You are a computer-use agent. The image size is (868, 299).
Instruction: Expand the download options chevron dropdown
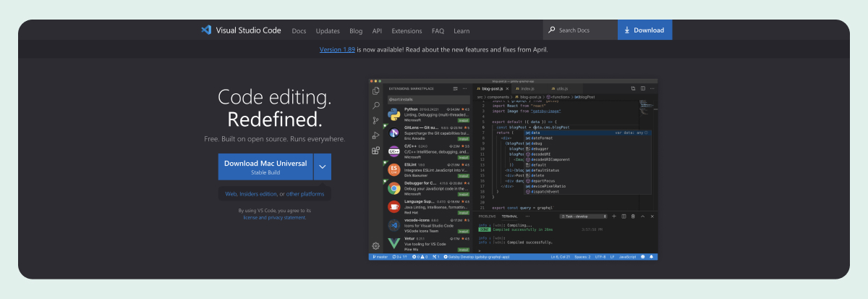(x=323, y=167)
